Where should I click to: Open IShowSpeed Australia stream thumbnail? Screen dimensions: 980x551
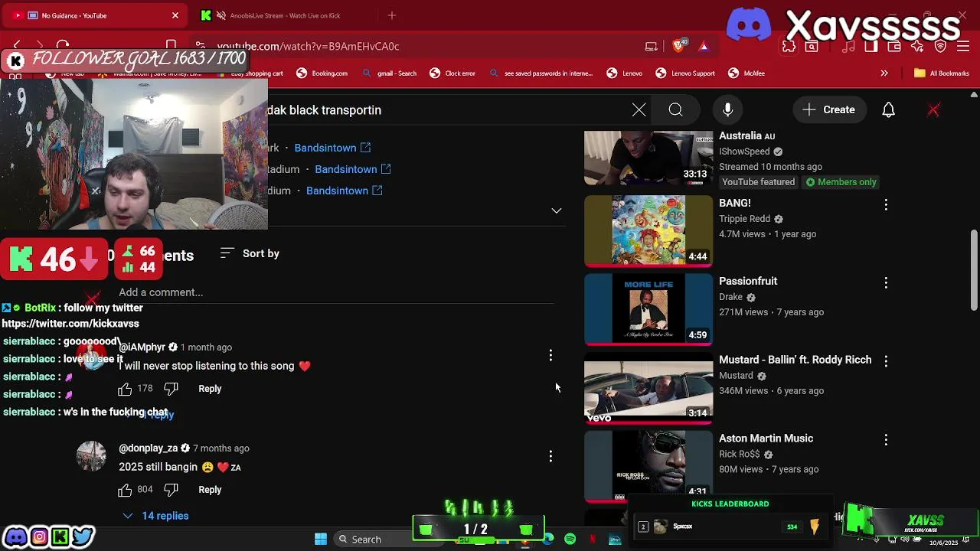point(648,158)
